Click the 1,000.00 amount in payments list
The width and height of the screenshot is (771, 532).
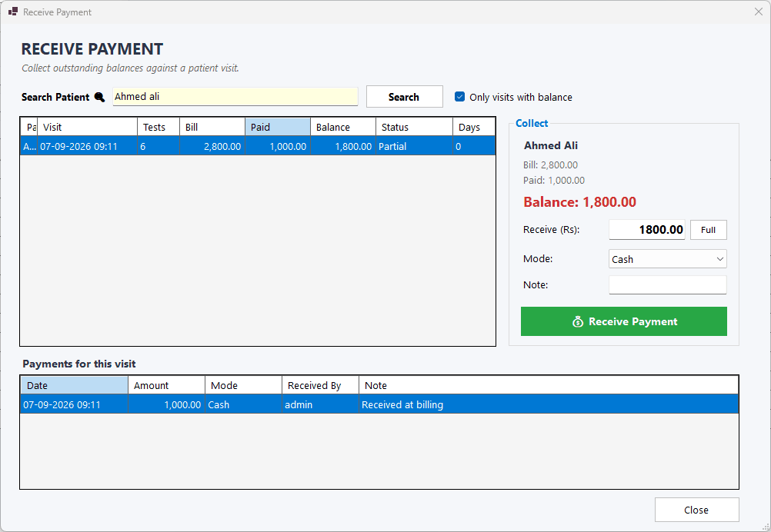[167, 405]
